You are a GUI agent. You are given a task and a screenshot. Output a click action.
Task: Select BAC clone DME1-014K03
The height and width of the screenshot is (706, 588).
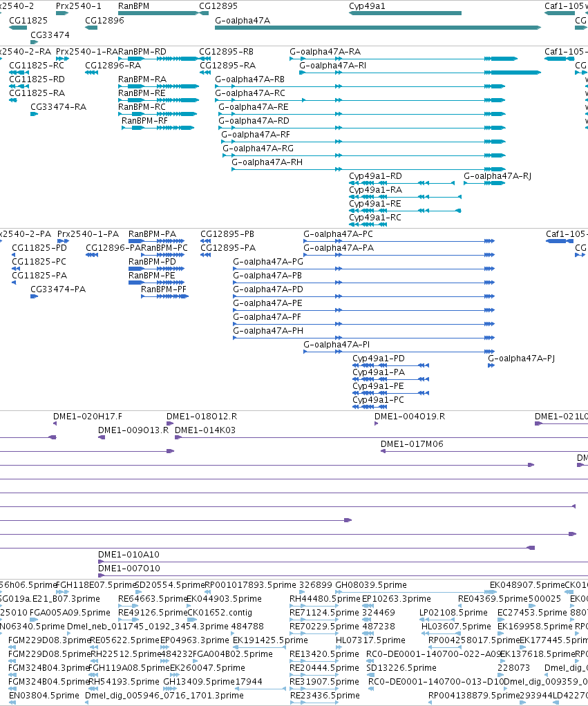(x=205, y=430)
